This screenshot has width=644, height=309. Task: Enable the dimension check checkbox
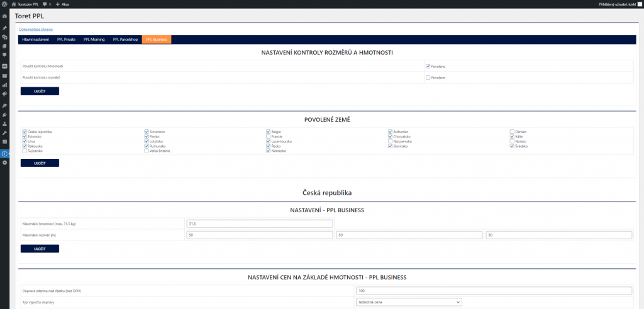pos(428,78)
